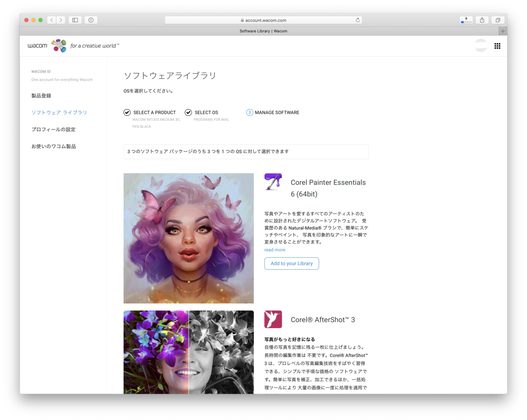Click the Corel AfterShot hummingbird icon
The image size is (527, 420).
[273, 319]
